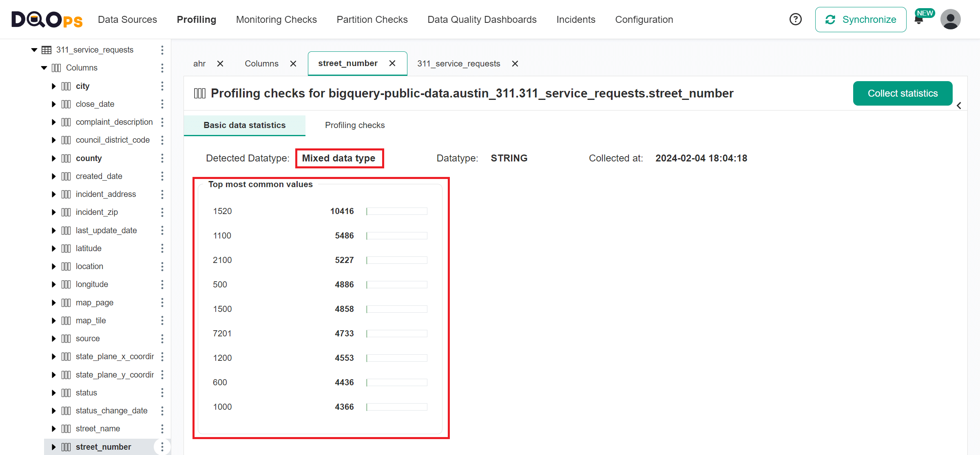The image size is (980, 455).
Task: Click the table icon next to 311_service_requests
Action: click(x=47, y=49)
